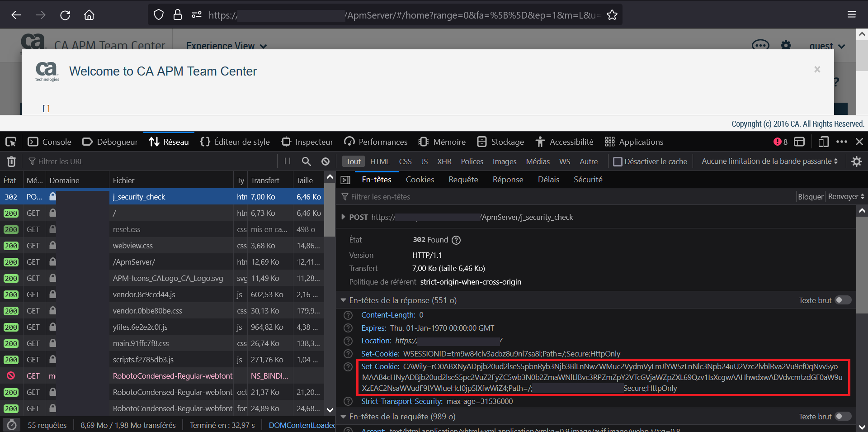Open the Firefox hamburger menu
This screenshot has height=432, width=868.
tap(852, 15)
